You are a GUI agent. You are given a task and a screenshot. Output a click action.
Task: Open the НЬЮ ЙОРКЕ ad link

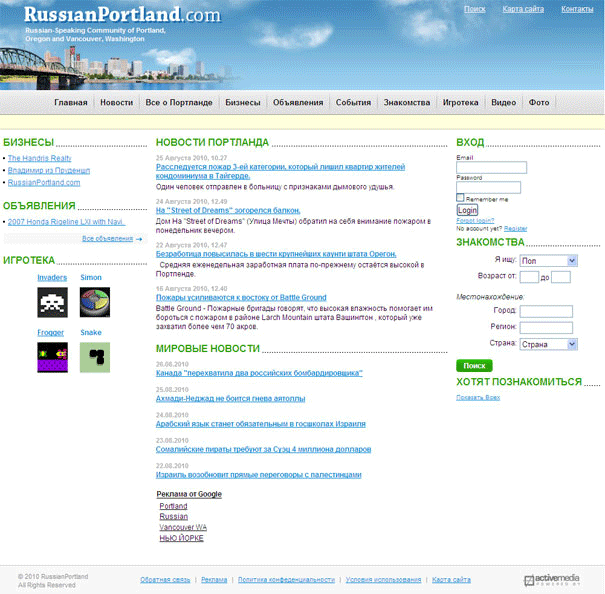coord(181,538)
